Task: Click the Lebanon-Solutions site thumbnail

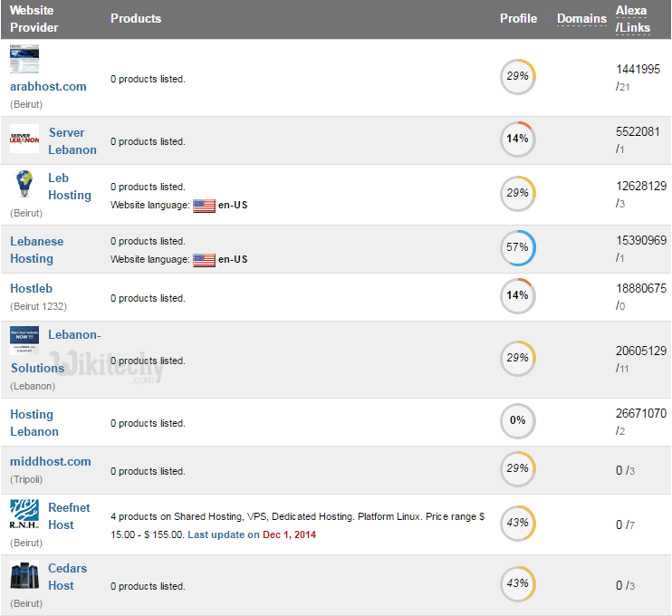Action: pos(24,341)
